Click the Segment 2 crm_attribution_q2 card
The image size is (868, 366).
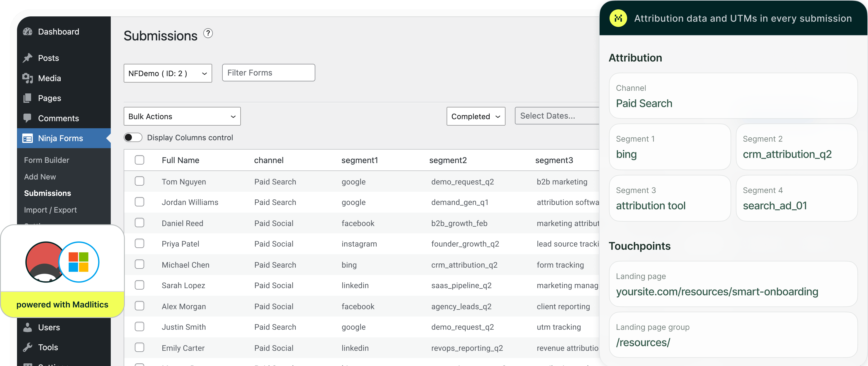(x=796, y=147)
